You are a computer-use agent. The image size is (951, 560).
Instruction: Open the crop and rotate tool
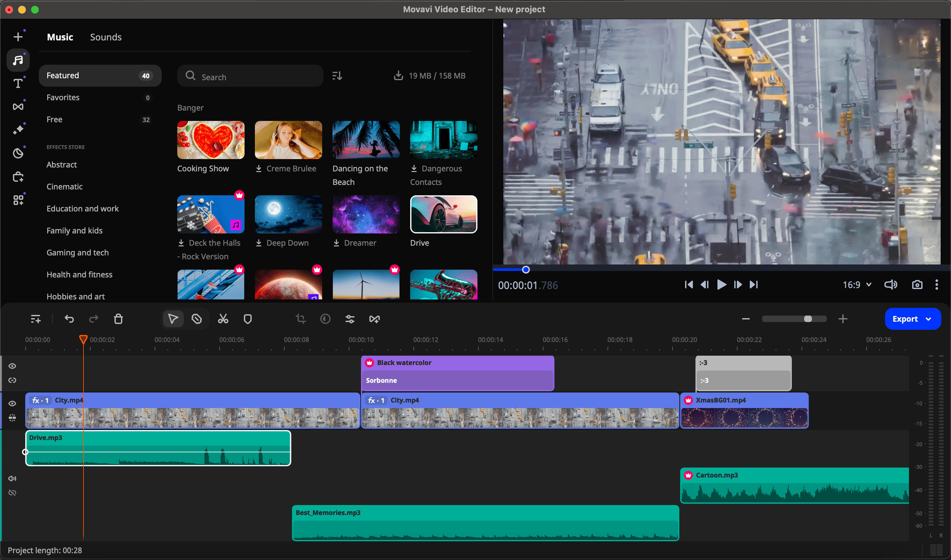[x=301, y=319]
